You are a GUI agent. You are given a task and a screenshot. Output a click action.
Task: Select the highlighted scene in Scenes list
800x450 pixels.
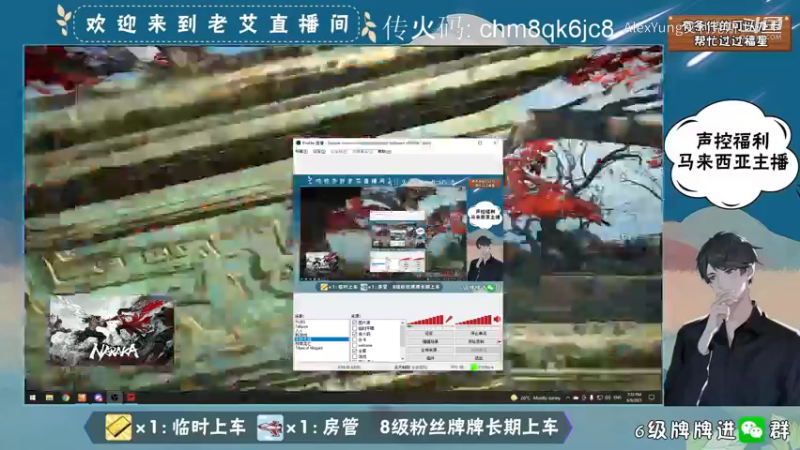click(321, 339)
